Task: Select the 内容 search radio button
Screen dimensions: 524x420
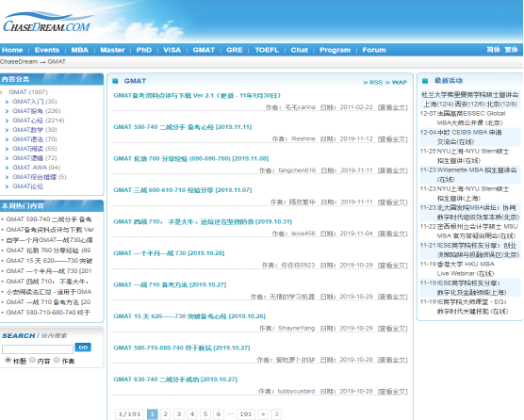Action: 32,360
